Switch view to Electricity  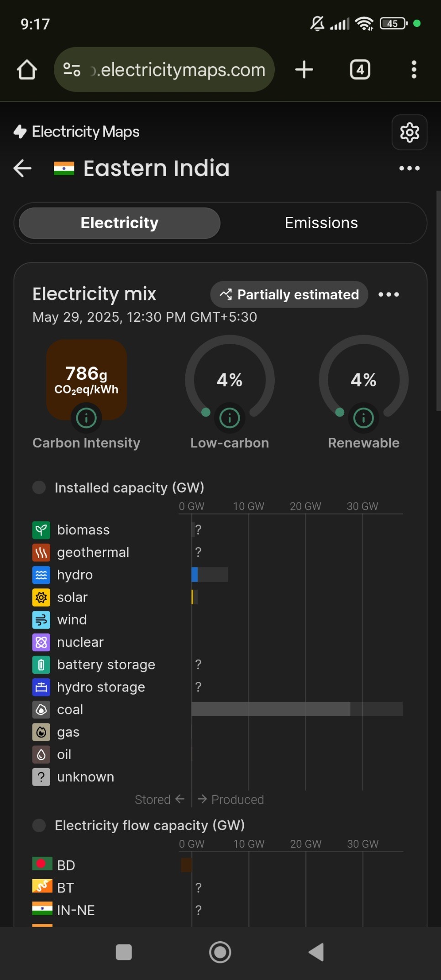pyautogui.click(x=120, y=223)
